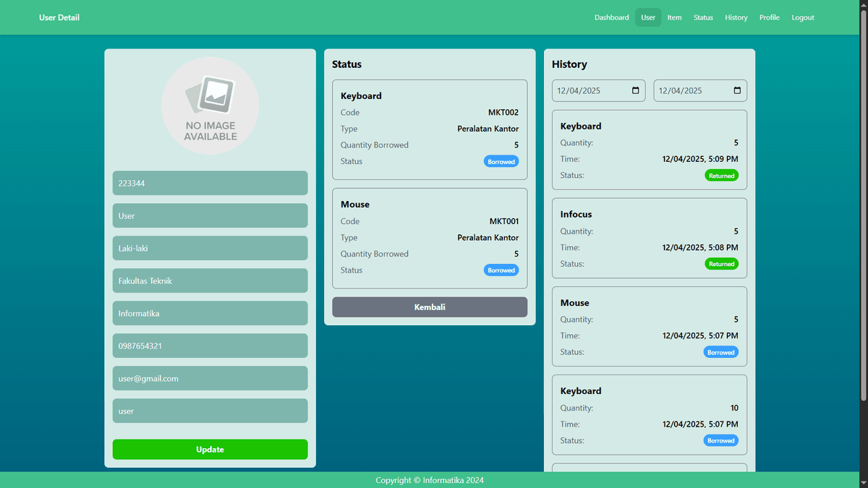Click Mouse title in History panel
Image resolution: width=868 pixels, height=488 pixels.
[575, 303]
